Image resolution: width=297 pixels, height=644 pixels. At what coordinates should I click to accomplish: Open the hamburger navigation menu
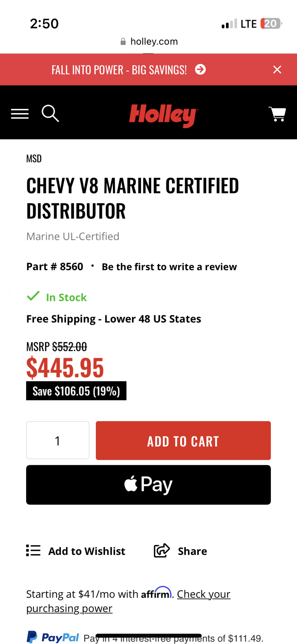click(20, 114)
